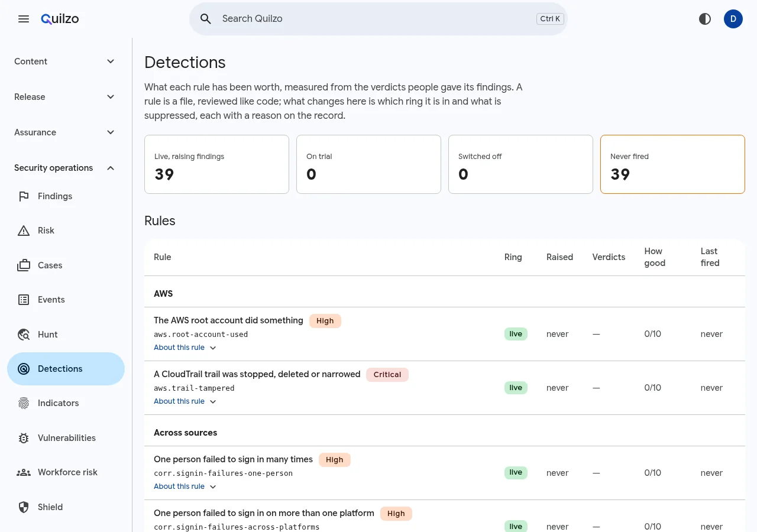Collapse the Security operations section
The image size is (757, 532).
tap(66, 168)
